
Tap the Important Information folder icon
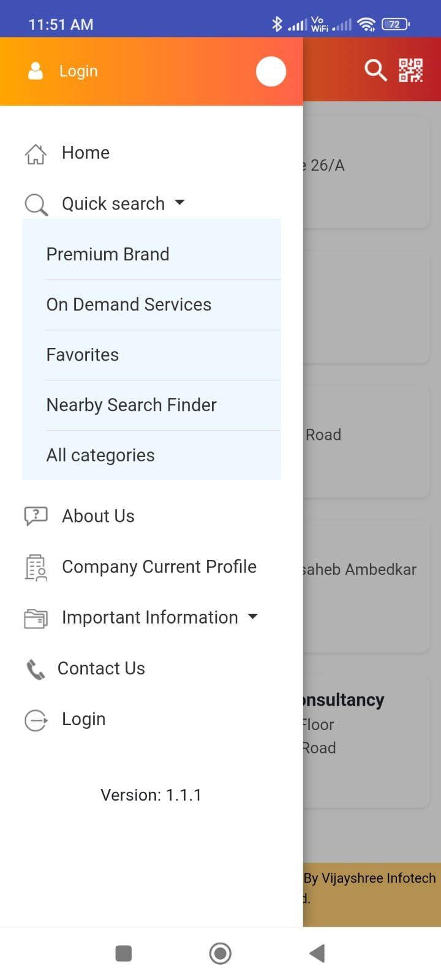coord(36,618)
